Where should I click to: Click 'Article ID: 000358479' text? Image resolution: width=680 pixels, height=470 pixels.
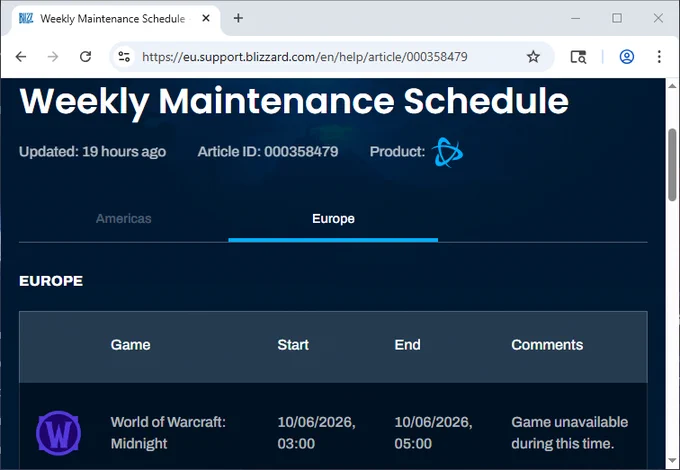coord(268,152)
